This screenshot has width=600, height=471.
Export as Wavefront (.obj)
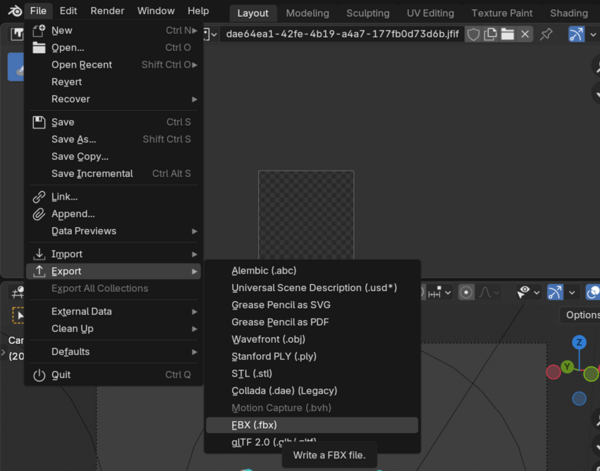[312, 339]
